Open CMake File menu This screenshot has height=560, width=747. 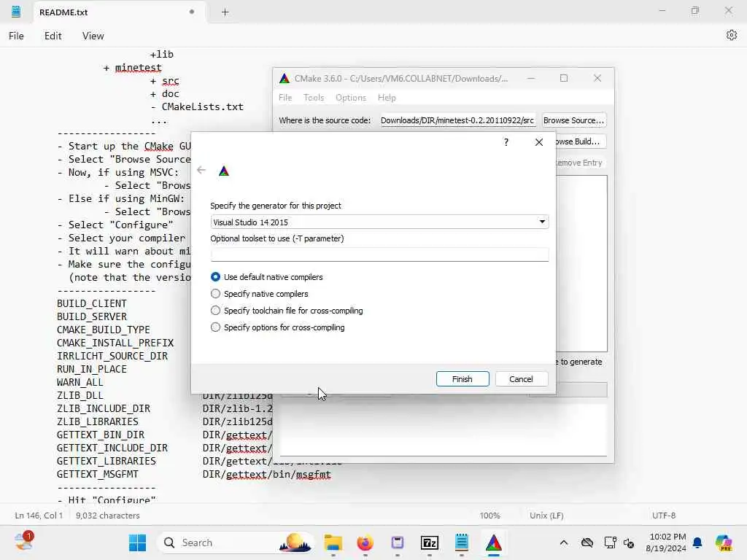click(x=285, y=98)
